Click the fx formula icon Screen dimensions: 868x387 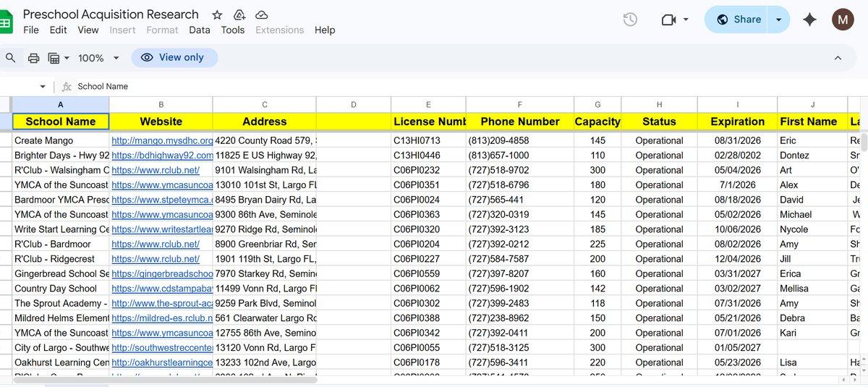67,86
